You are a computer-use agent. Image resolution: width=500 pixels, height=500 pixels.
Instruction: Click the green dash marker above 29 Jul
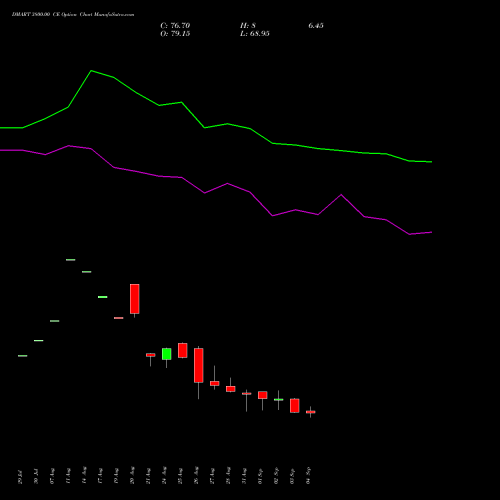(x=22, y=356)
